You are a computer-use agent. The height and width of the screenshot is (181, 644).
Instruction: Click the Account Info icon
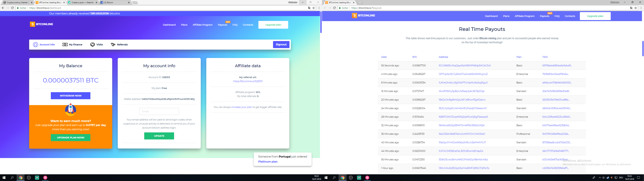pos(35,44)
